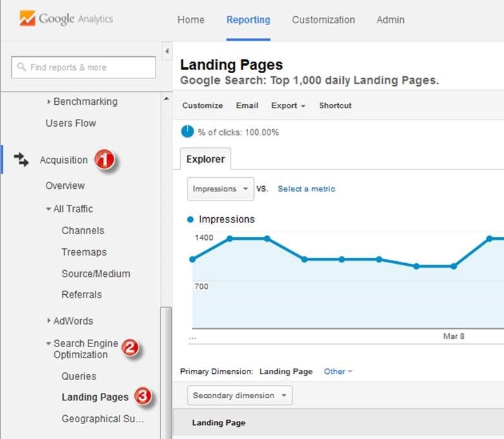Viewport: 504px width, 439px height.
Task: Expand the AdWords section
Action: point(49,321)
